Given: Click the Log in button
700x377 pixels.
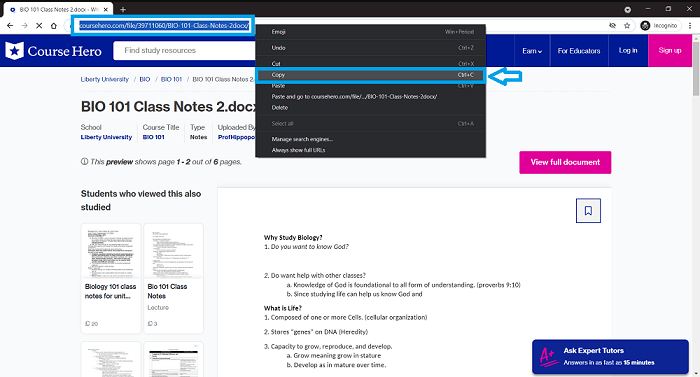Looking at the screenshot, I should 628,50.
